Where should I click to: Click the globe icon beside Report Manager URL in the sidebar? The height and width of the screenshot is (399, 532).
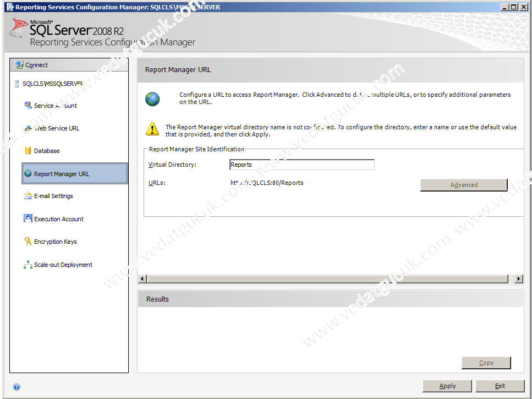click(28, 173)
